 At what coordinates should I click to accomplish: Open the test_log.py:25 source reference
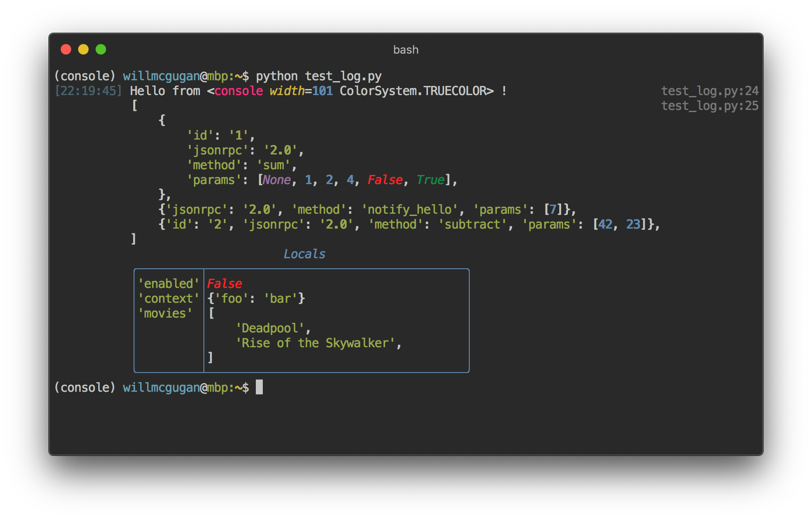point(710,106)
